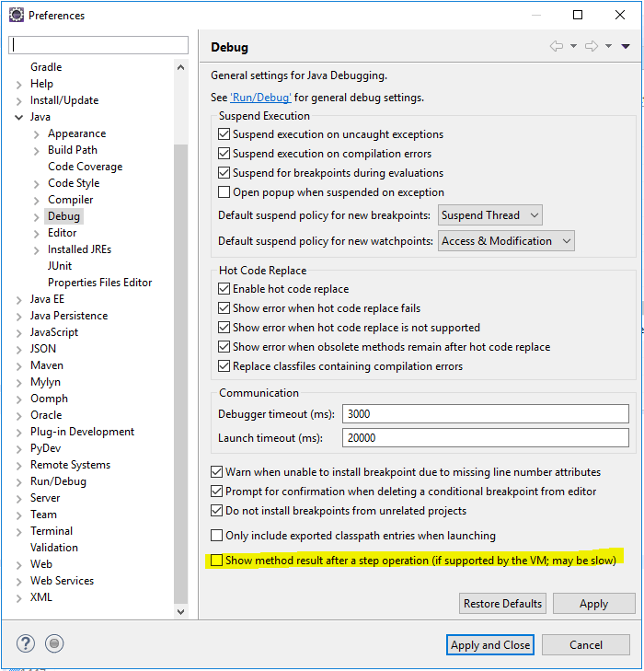Click the tree scrollbar down arrow
This screenshot has height=671, width=644.
180,611
